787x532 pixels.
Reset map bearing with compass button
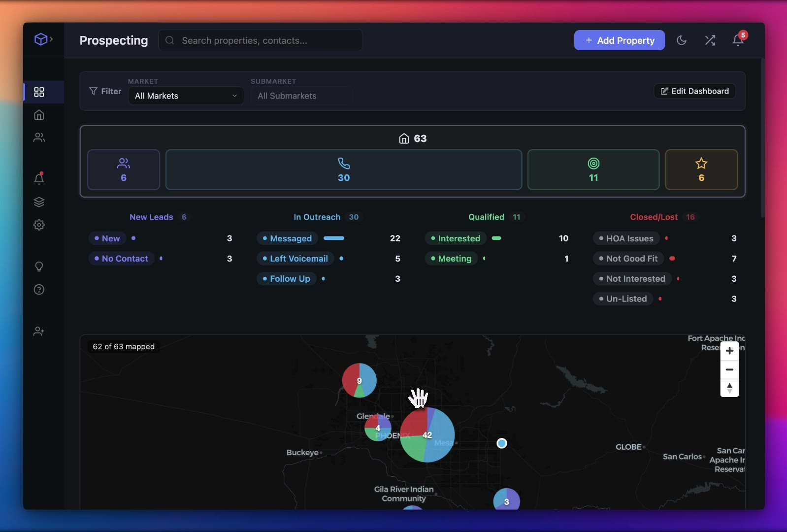(x=729, y=388)
